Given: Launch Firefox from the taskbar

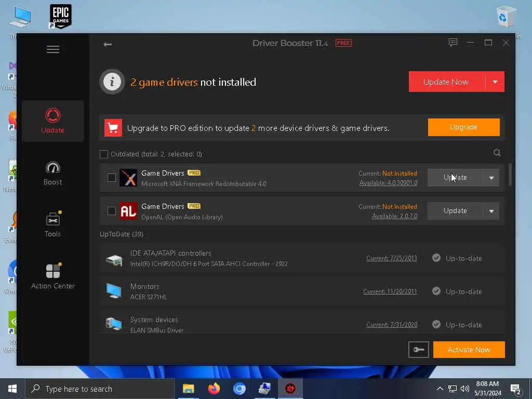Looking at the screenshot, I should click(214, 389).
